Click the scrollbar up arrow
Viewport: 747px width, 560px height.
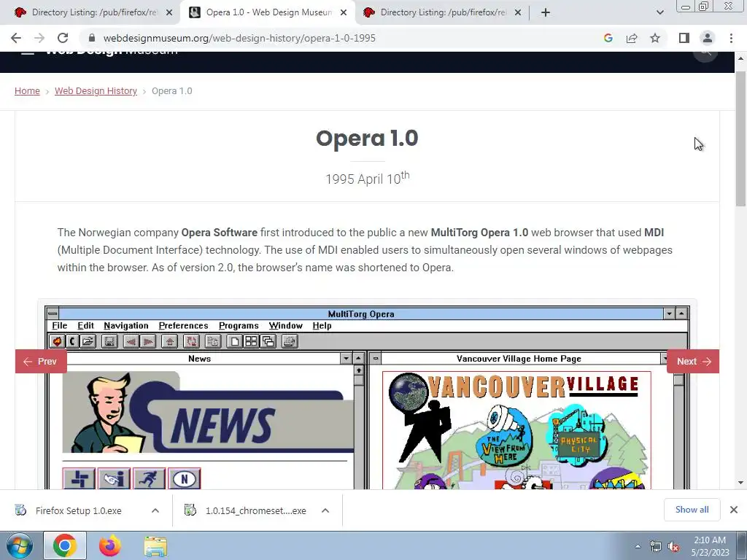(x=741, y=58)
